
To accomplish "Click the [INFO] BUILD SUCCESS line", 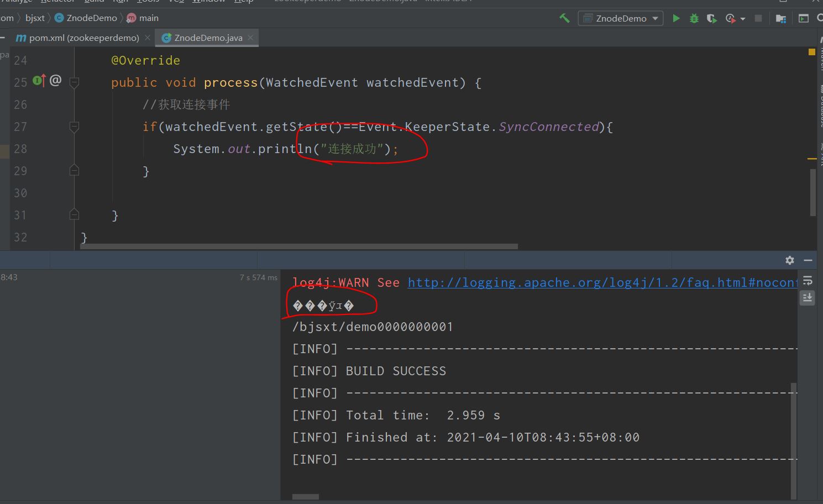I will coord(369,371).
